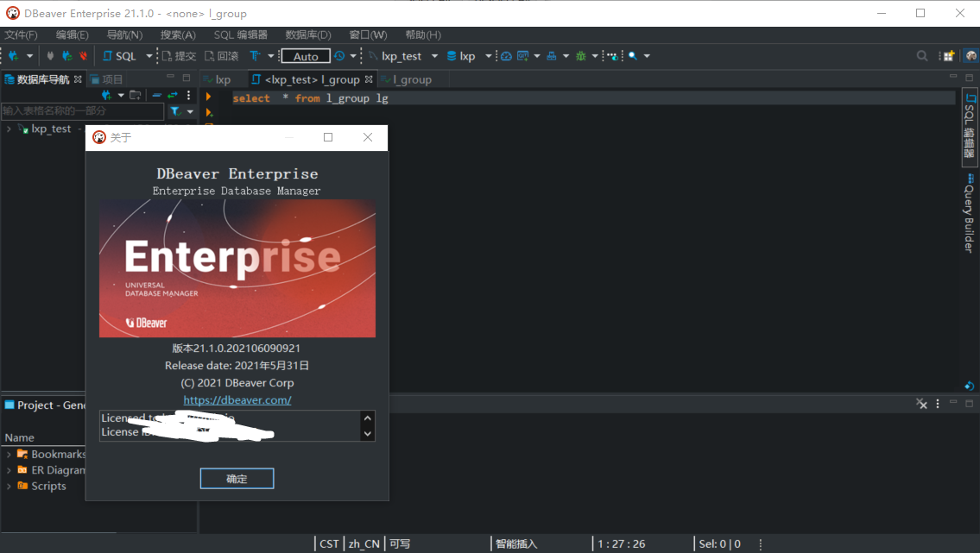Open the 编辑(E) menu
980x553 pixels.
click(x=72, y=35)
